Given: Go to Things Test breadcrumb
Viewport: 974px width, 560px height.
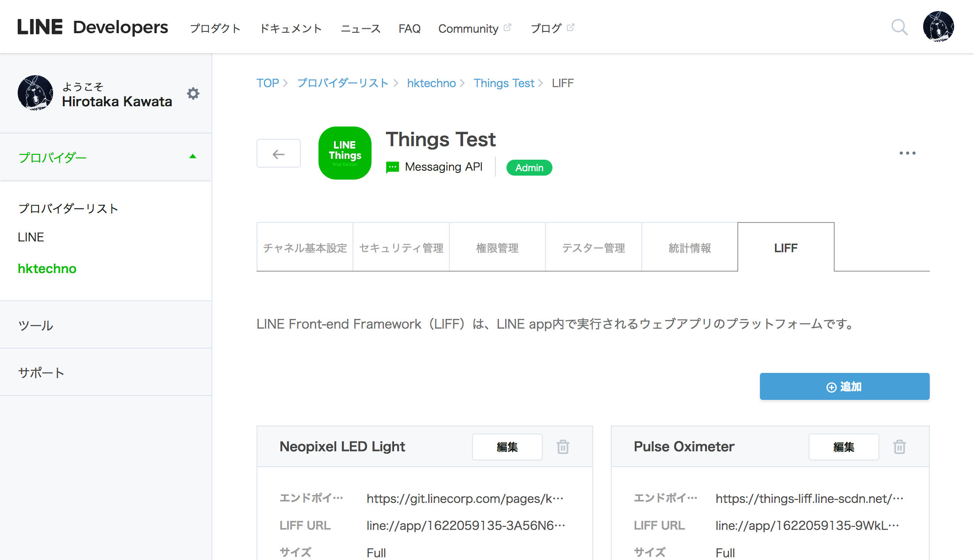Looking at the screenshot, I should 504,83.
